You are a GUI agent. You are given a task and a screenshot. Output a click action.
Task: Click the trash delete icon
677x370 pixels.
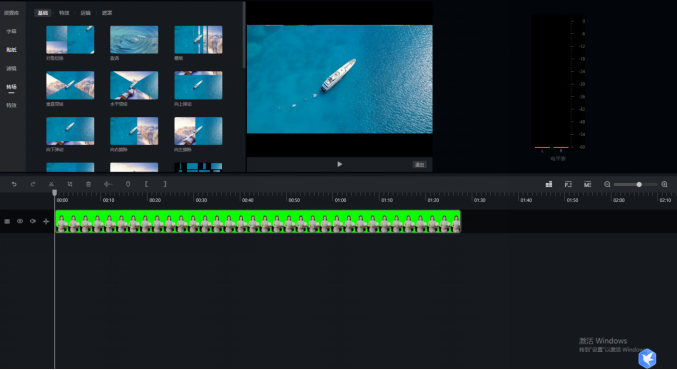(89, 184)
